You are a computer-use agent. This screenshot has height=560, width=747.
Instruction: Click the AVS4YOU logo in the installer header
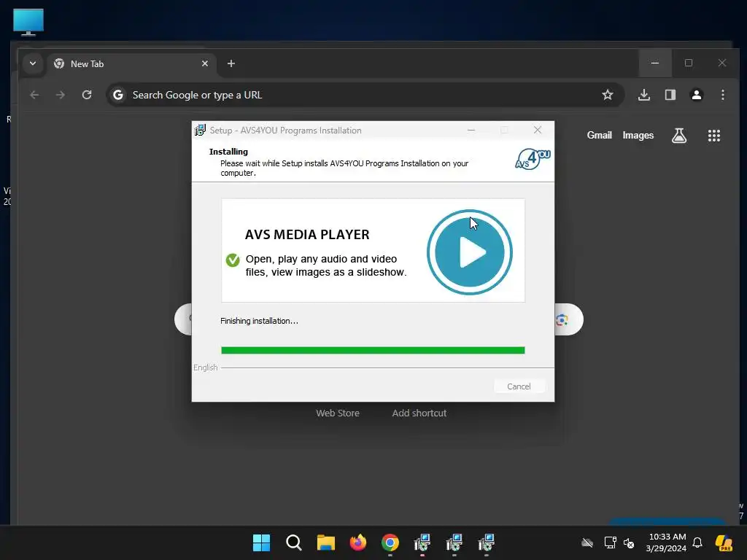pos(533,160)
